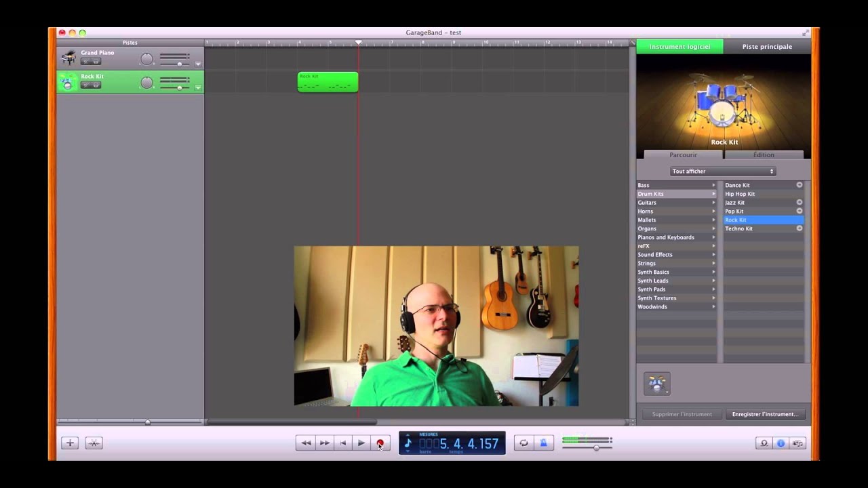Adjust the Rock Kit pan knob
This screenshot has height=488, width=868.
[146, 83]
